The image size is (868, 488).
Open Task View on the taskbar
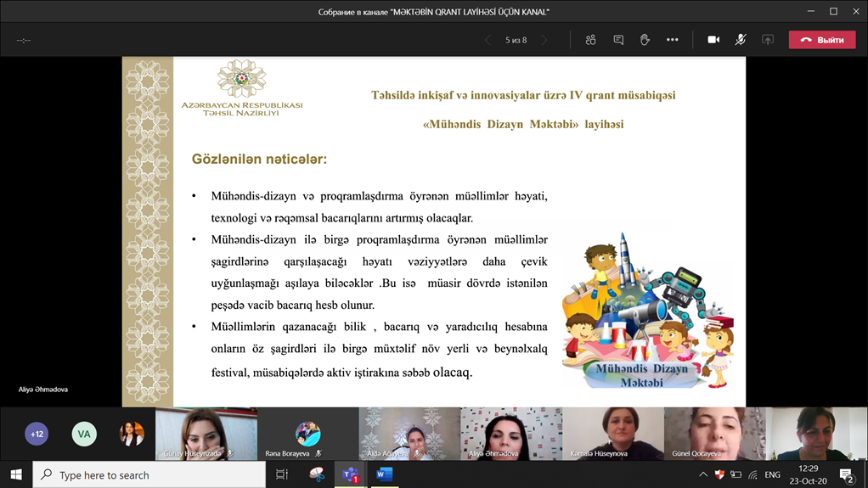click(282, 474)
